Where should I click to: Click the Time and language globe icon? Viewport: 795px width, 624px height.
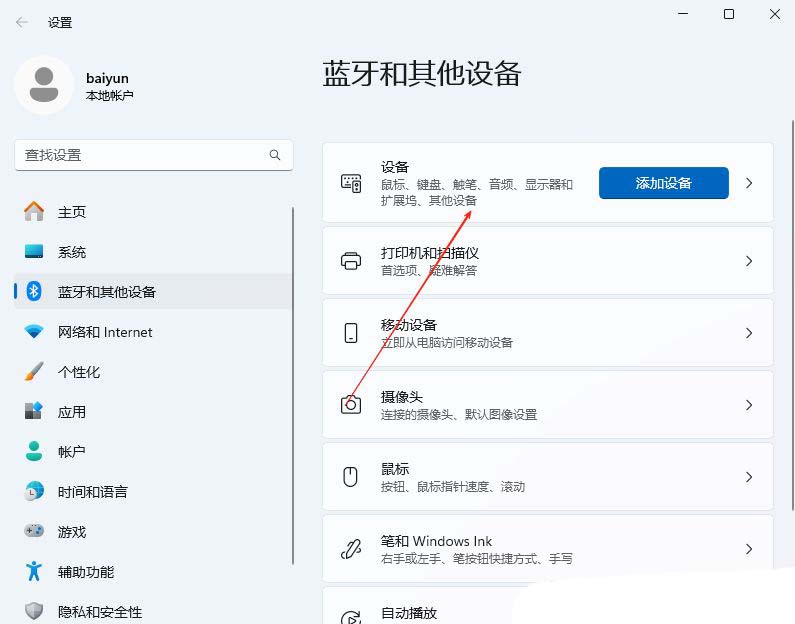tap(34, 491)
